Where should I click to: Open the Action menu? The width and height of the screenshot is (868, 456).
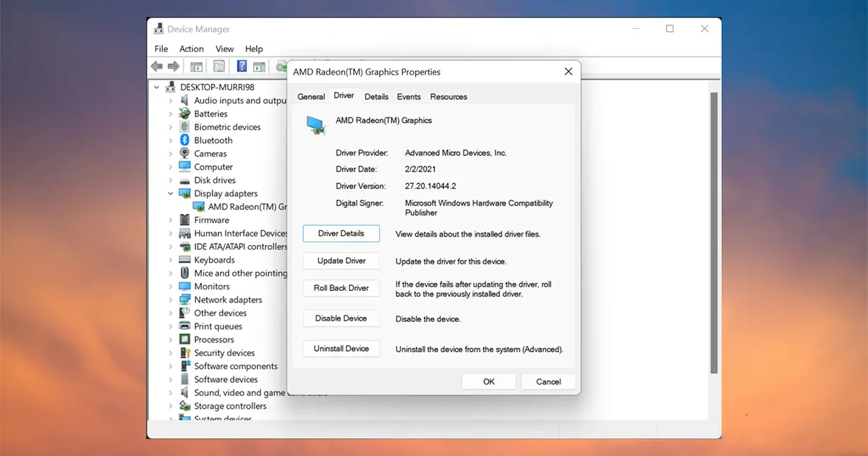[x=192, y=48]
